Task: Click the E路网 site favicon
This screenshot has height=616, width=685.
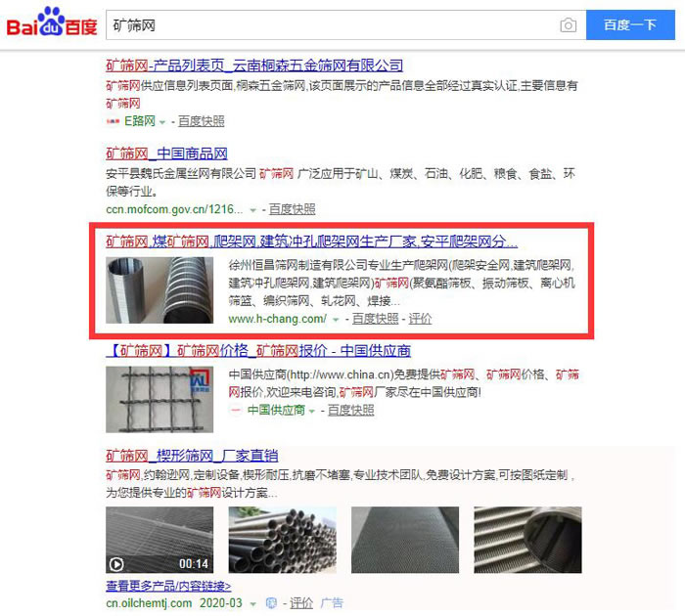Action: pos(113,121)
